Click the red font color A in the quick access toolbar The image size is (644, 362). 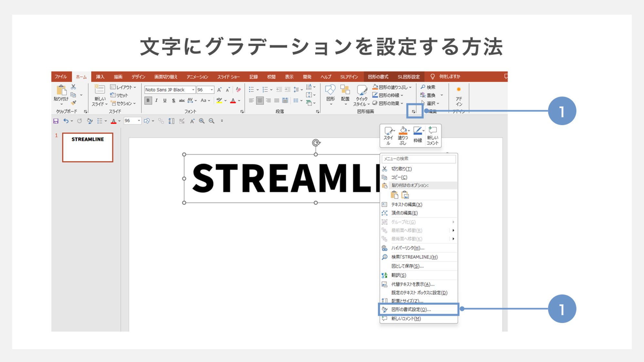pos(114,121)
